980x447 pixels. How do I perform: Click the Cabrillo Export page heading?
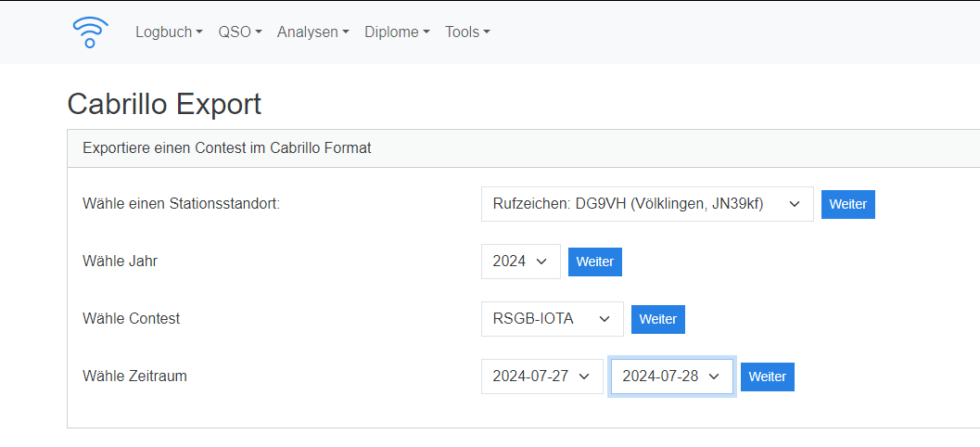pyautogui.click(x=164, y=104)
